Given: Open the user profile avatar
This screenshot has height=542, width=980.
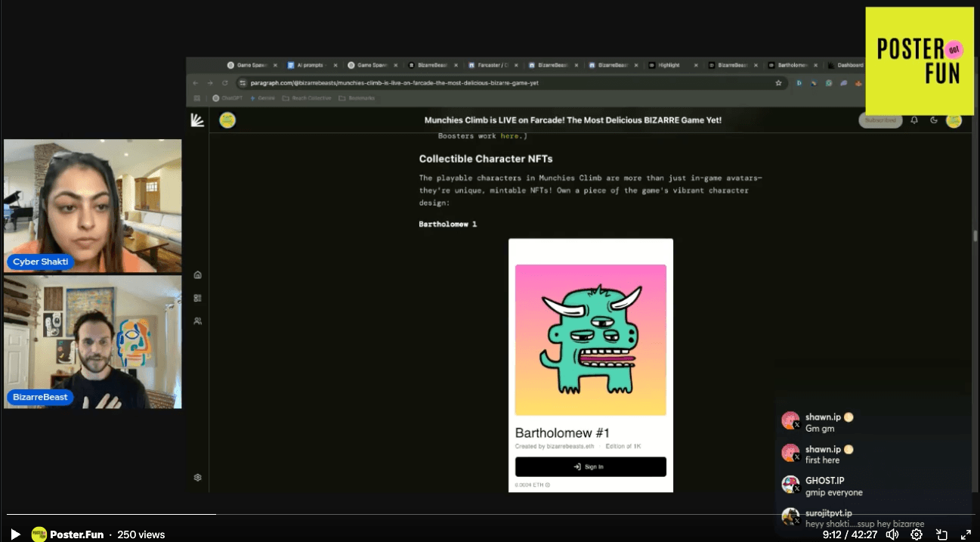Looking at the screenshot, I should coord(954,120).
